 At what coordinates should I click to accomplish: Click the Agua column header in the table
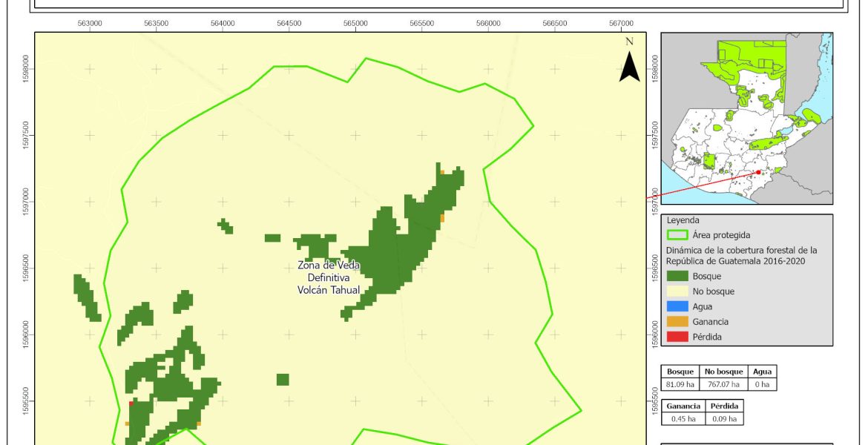(x=762, y=372)
